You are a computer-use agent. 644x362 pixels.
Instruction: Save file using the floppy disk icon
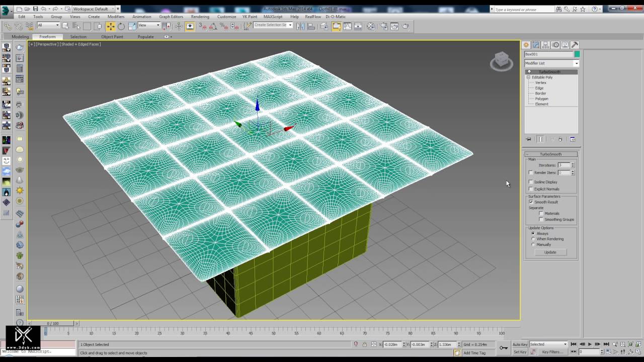pos(35,9)
